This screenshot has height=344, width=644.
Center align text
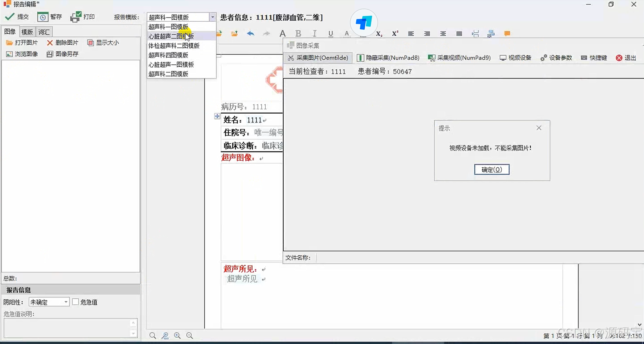coord(443,34)
